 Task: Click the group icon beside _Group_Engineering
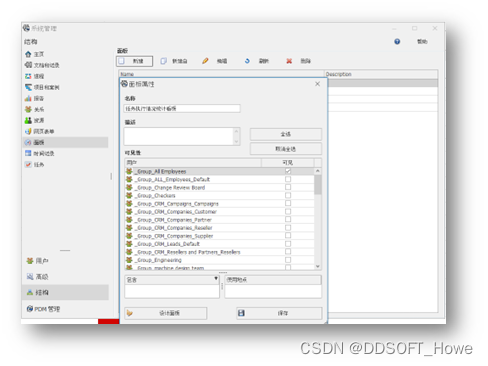[129, 260]
